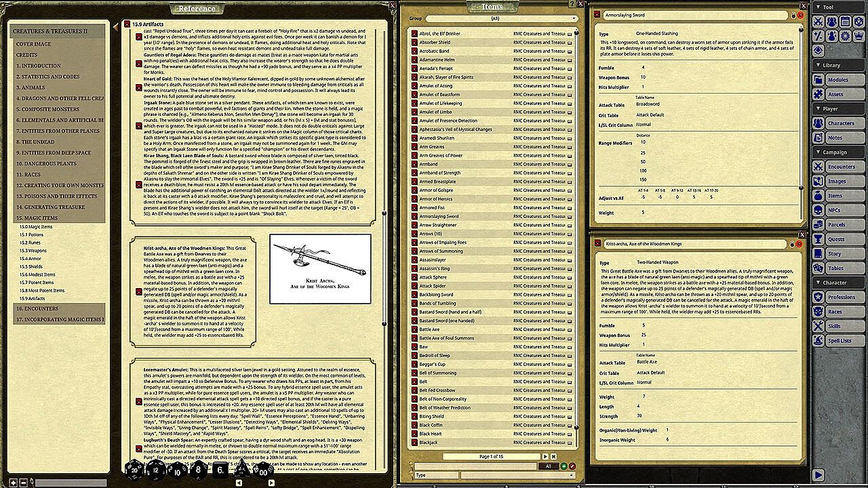Click the red edit list button in Items
Viewport: 868px width, 488px height.
(572, 466)
